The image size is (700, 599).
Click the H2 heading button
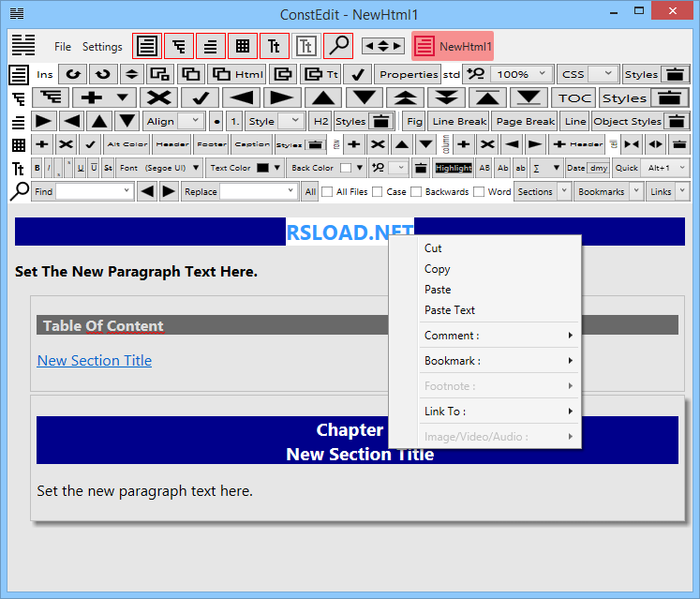point(320,121)
